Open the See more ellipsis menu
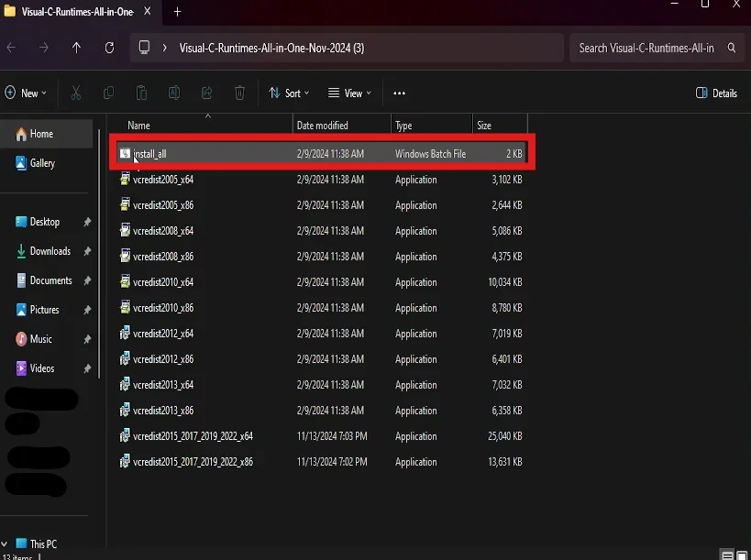751x560 pixels. [x=399, y=93]
